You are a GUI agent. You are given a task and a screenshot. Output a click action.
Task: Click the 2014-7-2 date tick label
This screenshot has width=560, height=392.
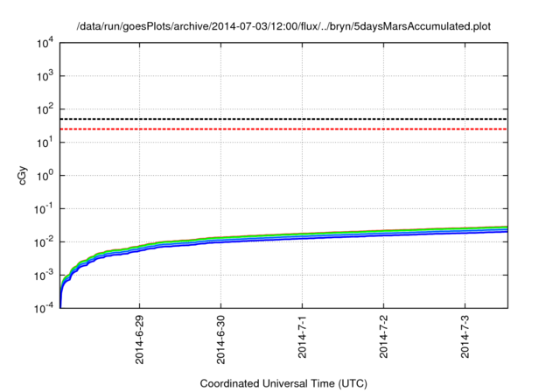pyautogui.click(x=383, y=336)
